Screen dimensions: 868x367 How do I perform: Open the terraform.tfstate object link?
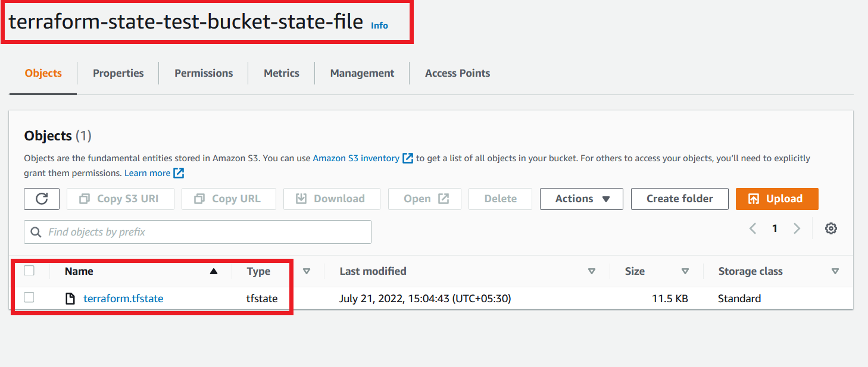pyautogui.click(x=123, y=299)
